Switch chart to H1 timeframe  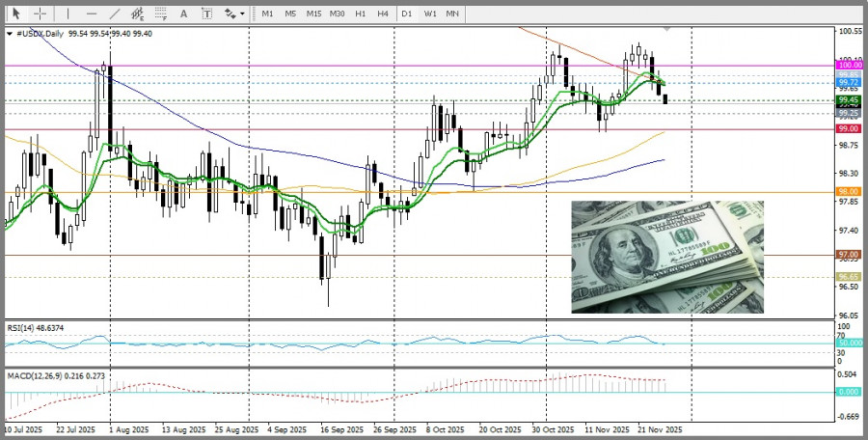click(x=361, y=14)
